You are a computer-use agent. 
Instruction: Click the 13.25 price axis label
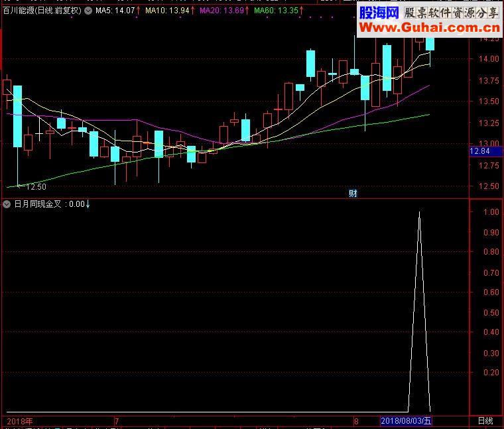pos(489,123)
